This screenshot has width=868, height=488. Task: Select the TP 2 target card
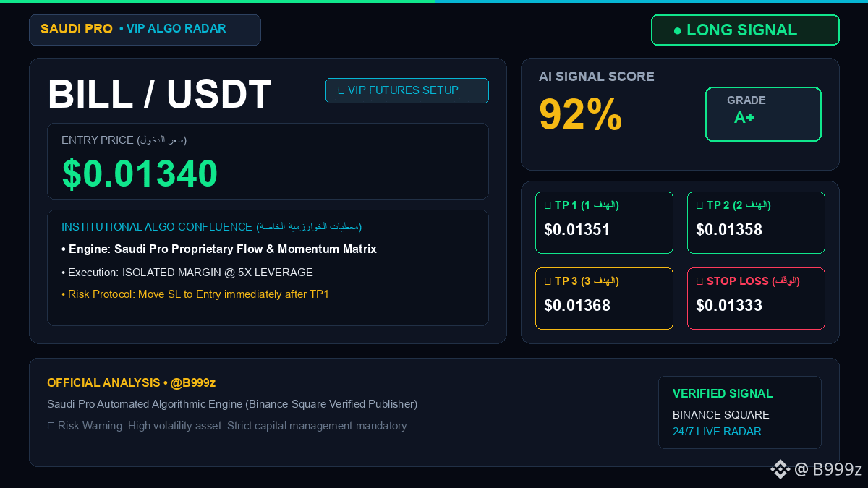click(x=756, y=223)
